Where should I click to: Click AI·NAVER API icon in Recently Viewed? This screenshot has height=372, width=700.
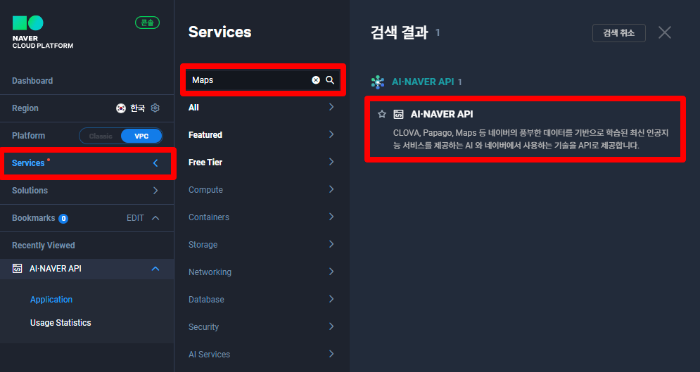[x=17, y=268]
